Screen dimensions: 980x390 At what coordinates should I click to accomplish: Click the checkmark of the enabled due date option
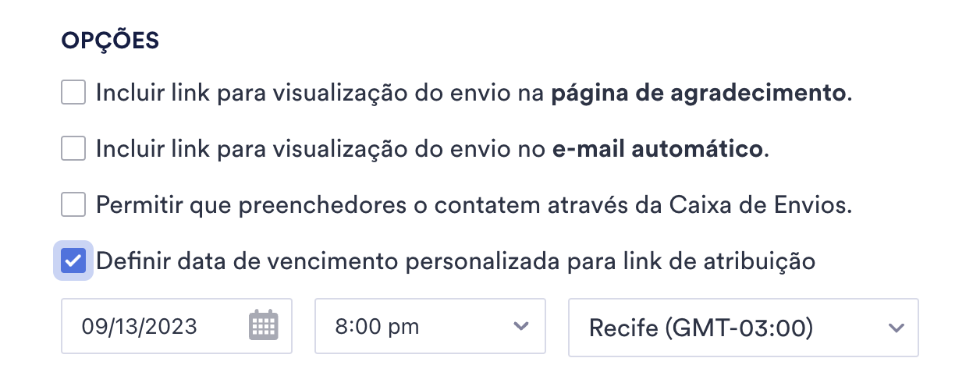coord(73,261)
